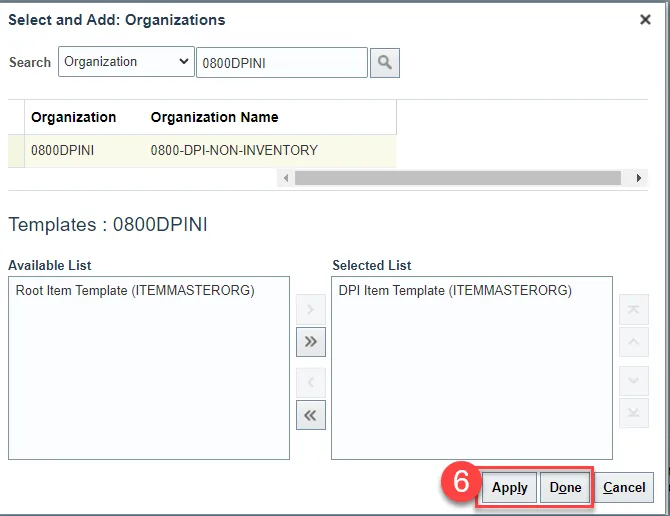Screen dimensions: 670x516
Task: Select DPI Item Template in Selected List
Action: coord(455,291)
